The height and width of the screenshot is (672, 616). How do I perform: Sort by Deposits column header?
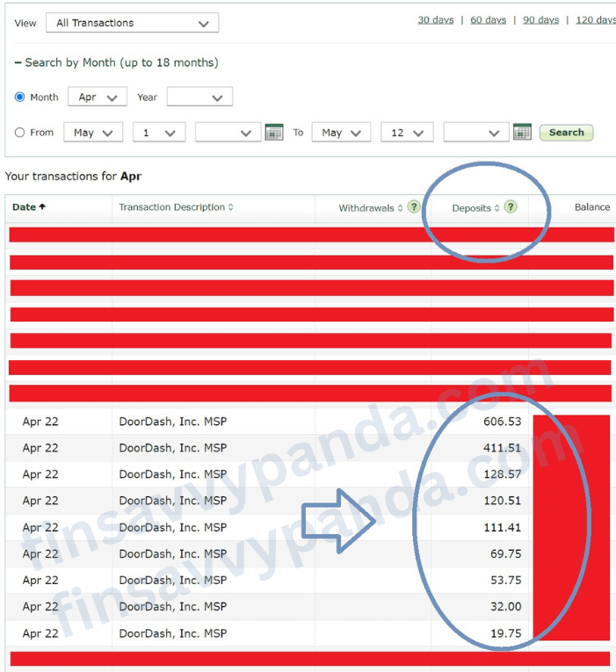(x=475, y=208)
